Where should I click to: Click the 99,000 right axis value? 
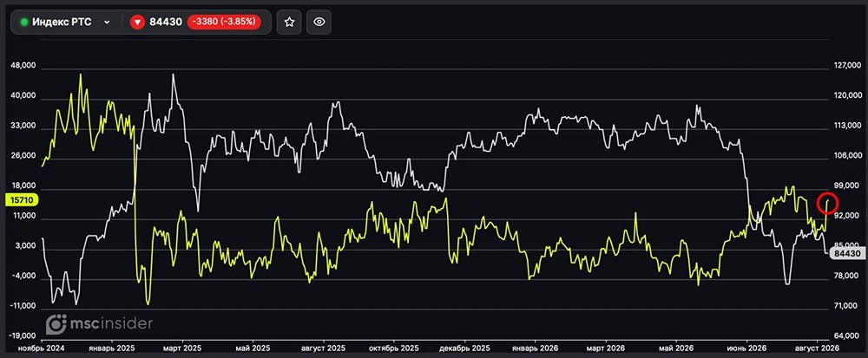[847, 186]
